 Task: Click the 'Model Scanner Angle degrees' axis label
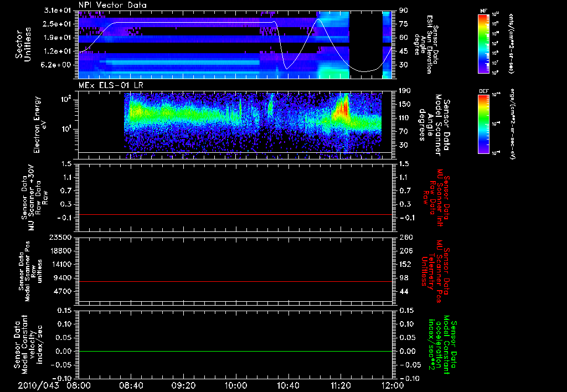[434, 125]
